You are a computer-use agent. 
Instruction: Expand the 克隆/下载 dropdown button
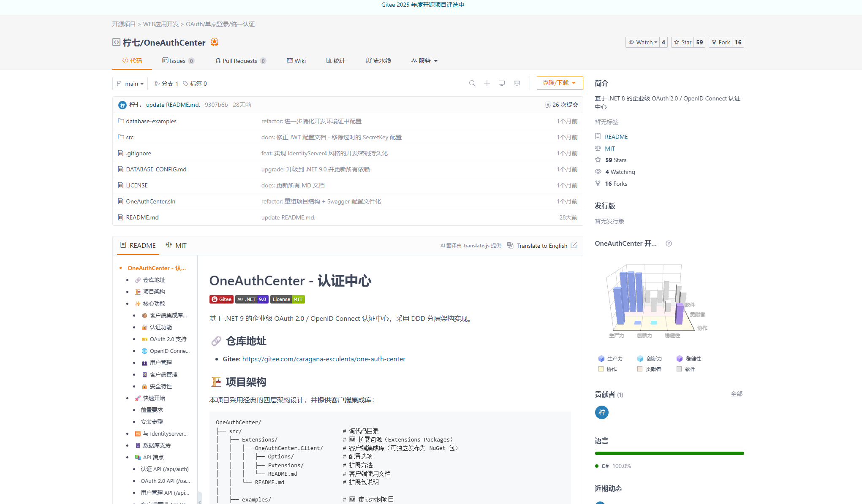click(x=559, y=83)
